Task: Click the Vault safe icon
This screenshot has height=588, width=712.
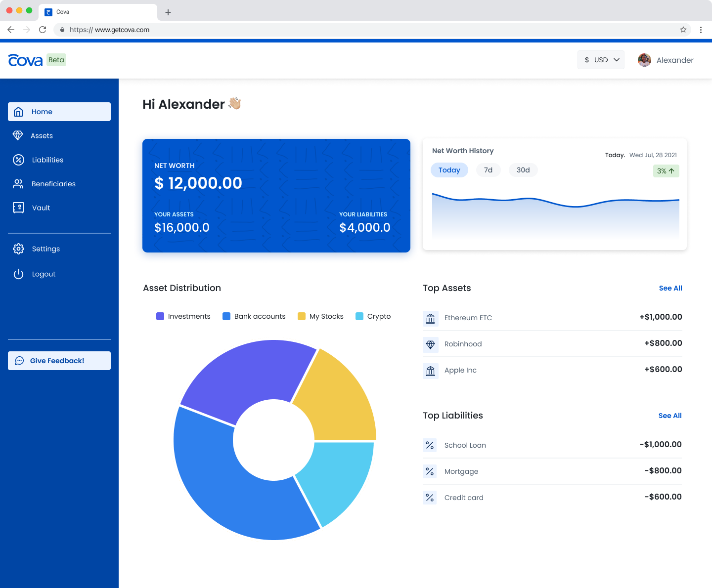Action: point(18,208)
